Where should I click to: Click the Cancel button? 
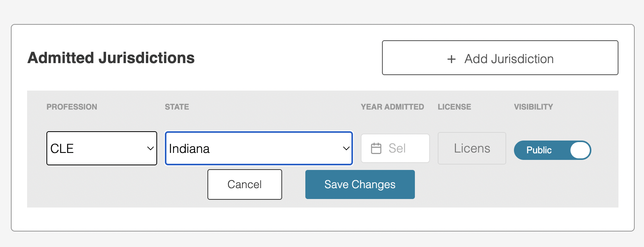245,184
